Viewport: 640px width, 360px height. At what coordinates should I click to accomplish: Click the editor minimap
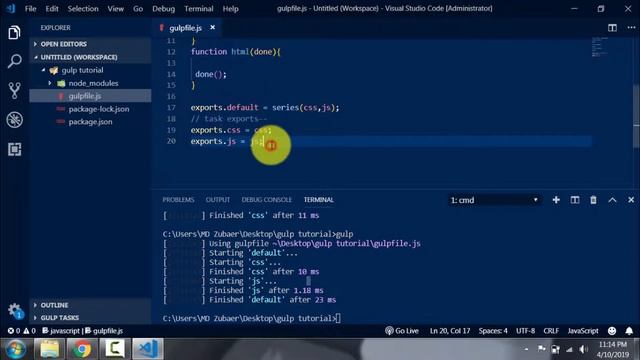coord(600,47)
